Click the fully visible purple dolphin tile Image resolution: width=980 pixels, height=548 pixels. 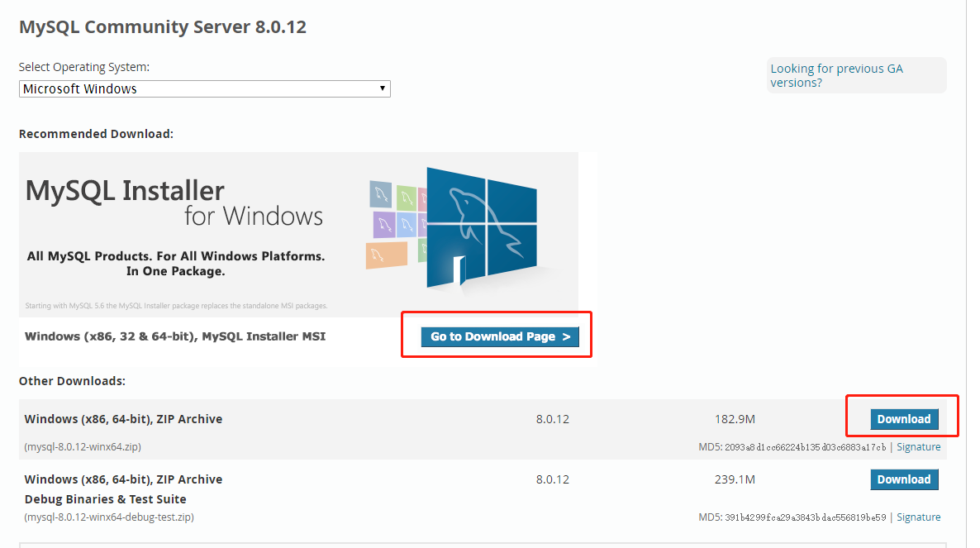click(384, 223)
